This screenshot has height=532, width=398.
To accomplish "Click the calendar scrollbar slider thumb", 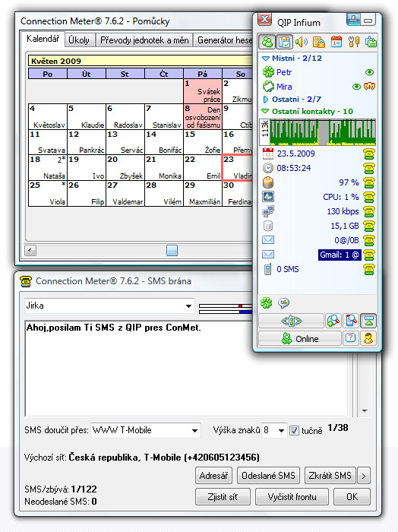I will pyautogui.click(x=172, y=251).
